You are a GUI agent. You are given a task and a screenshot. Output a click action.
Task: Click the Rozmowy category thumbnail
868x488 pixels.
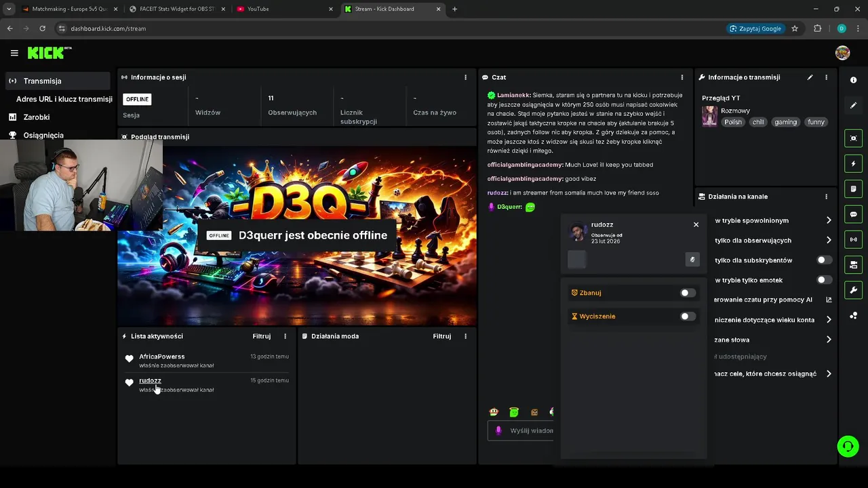709,116
